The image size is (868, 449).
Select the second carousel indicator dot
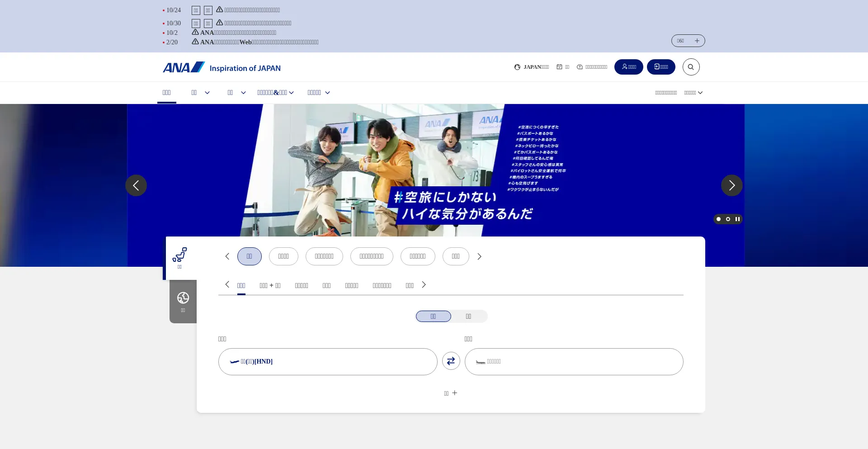728,219
